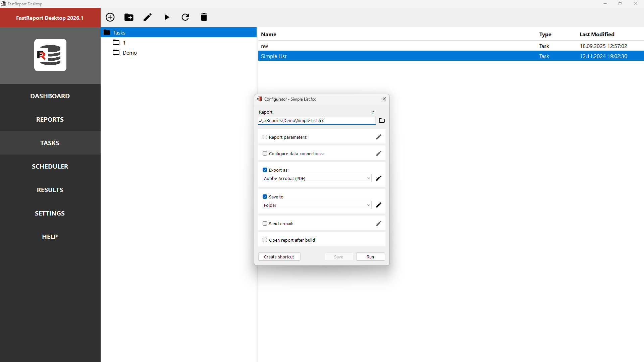This screenshot has height=362, width=644.
Task: Open the RESULTS section
Action: (x=50, y=190)
